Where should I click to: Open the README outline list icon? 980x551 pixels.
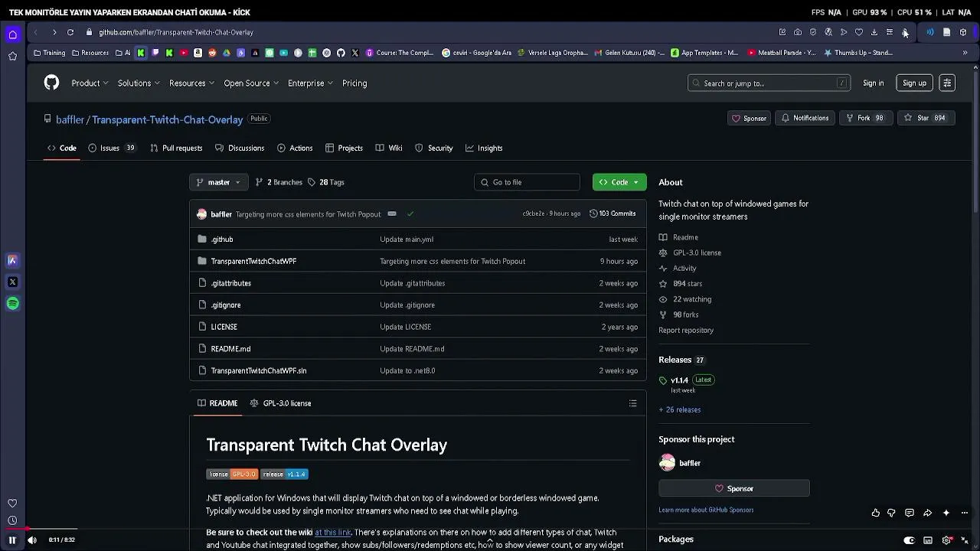[632, 403]
